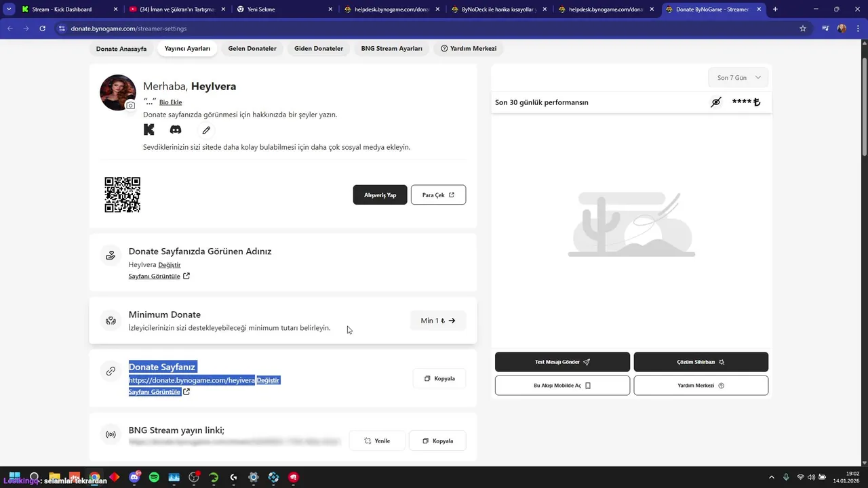Click the chain link icon beside Donate Sayfanız
Image resolution: width=868 pixels, height=488 pixels.
tap(111, 371)
